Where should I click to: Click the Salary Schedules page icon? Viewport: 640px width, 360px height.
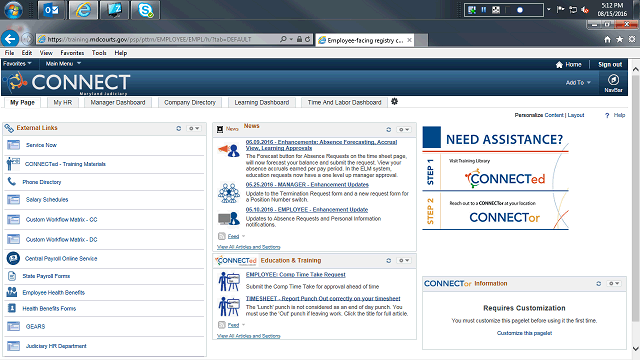(x=13, y=200)
